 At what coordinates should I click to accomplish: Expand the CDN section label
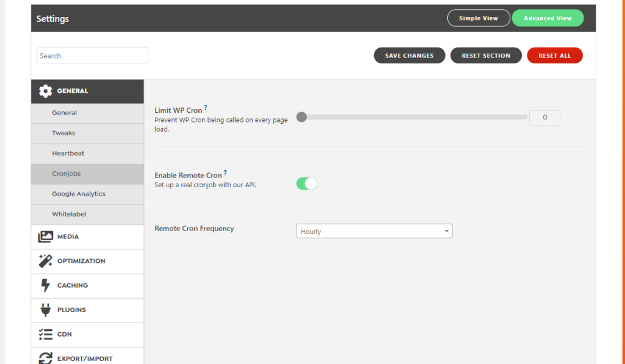click(65, 334)
